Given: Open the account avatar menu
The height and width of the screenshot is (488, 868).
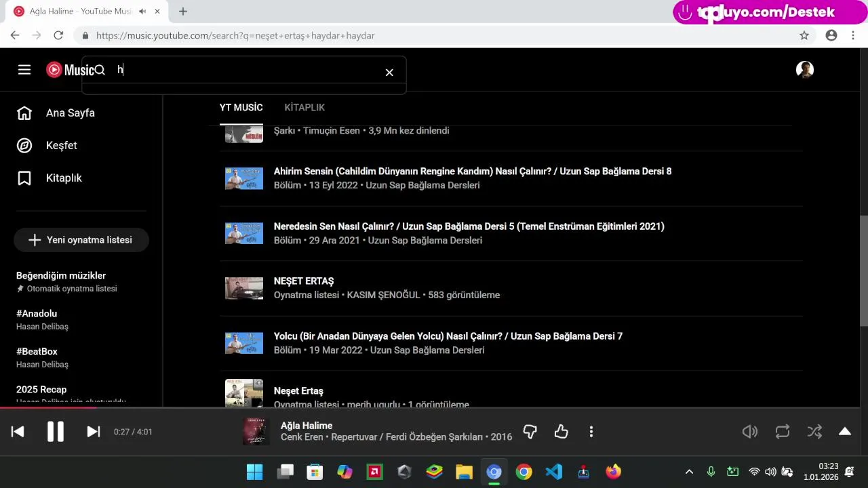Looking at the screenshot, I should point(805,70).
